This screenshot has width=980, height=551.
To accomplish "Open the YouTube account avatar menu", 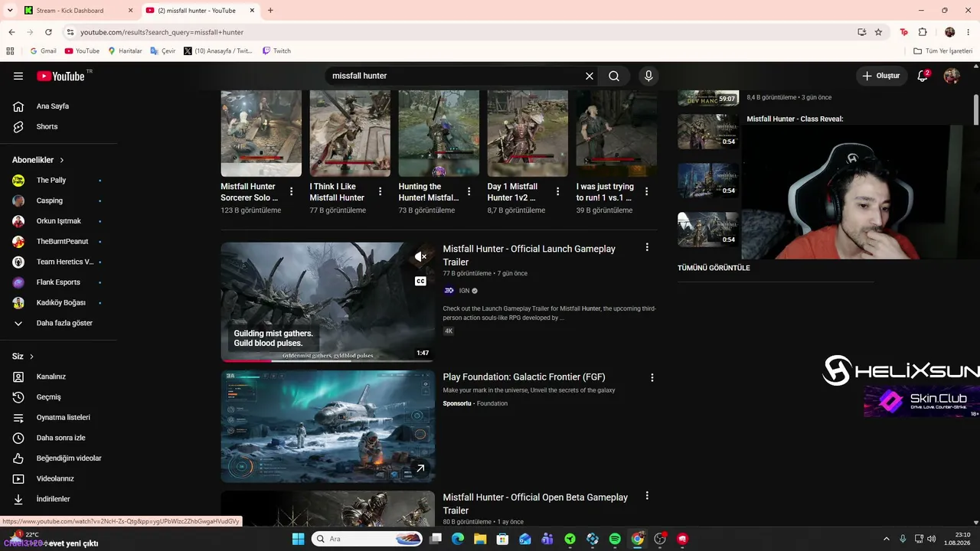I will [x=952, y=76].
